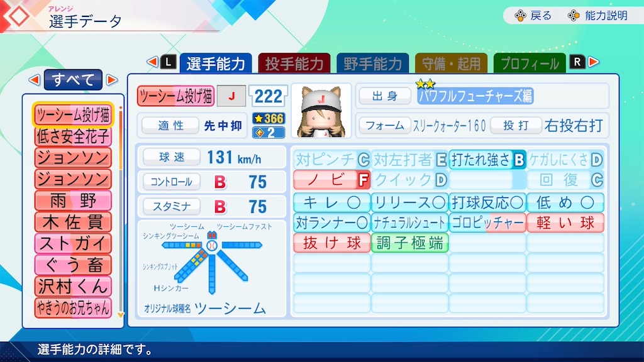Click the left arrow next to すべて
Screen dimensions: 644x362
point(35,80)
